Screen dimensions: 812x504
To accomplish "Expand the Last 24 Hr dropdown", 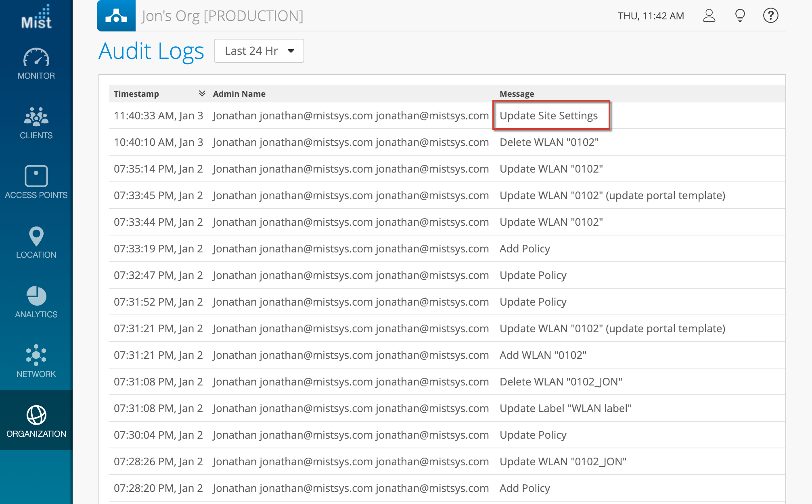I will click(x=259, y=51).
